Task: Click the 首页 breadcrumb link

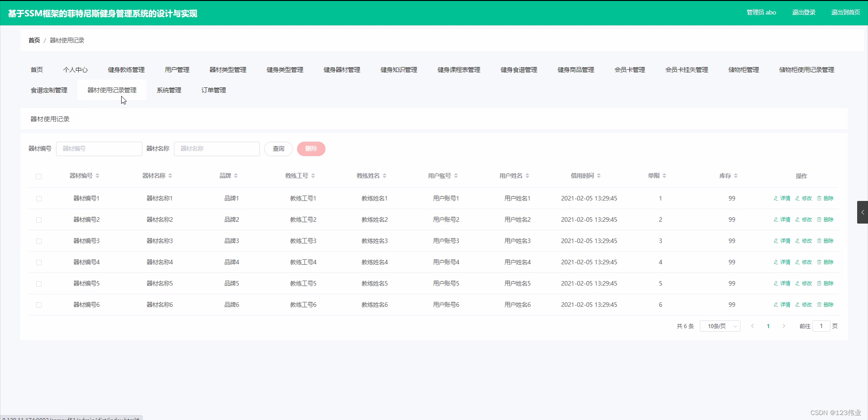Action: click(x=34, y=40)
